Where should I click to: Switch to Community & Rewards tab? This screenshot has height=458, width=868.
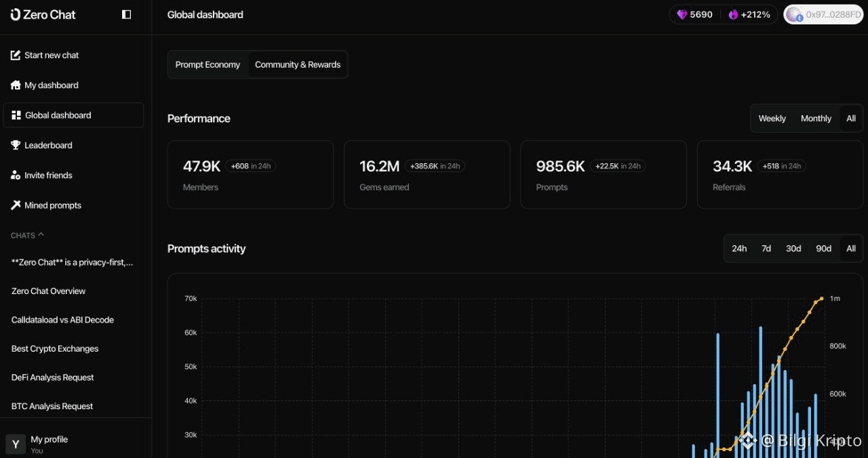click(298, 65)
